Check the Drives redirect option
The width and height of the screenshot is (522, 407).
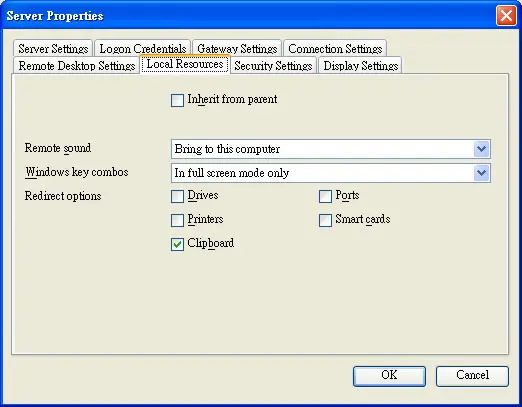tap(177, 196)
